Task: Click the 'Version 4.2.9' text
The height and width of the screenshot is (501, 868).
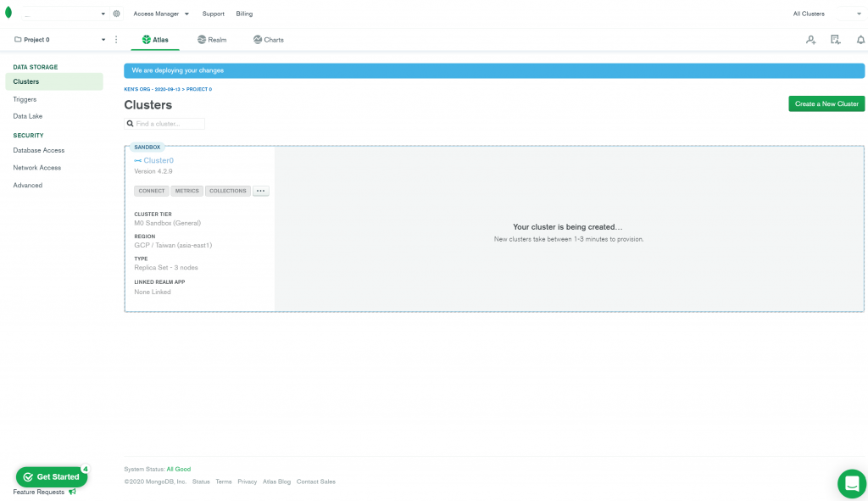Action: 153,171
